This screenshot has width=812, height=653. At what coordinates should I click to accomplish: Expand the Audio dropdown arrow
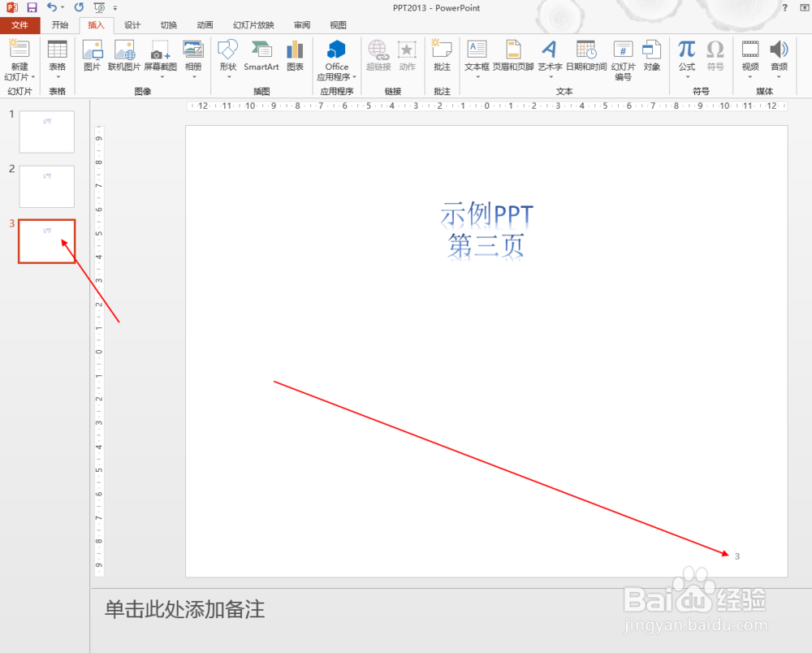coord(779,77)
